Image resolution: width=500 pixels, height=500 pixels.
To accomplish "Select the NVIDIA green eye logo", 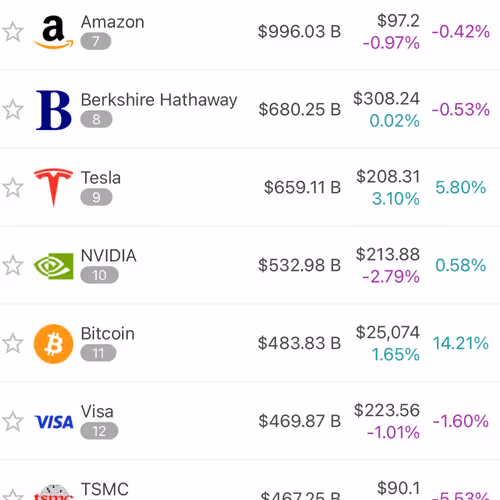I will 53,266.
